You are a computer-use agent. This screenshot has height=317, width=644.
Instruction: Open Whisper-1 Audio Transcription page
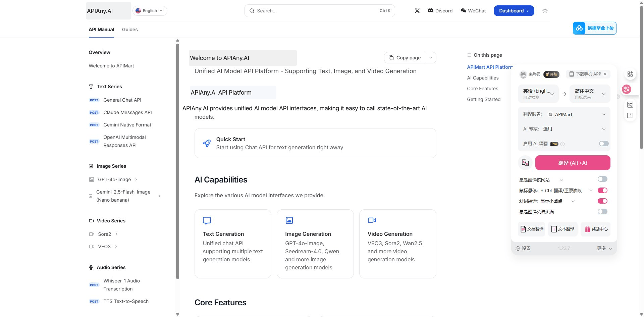pos(121,285)
